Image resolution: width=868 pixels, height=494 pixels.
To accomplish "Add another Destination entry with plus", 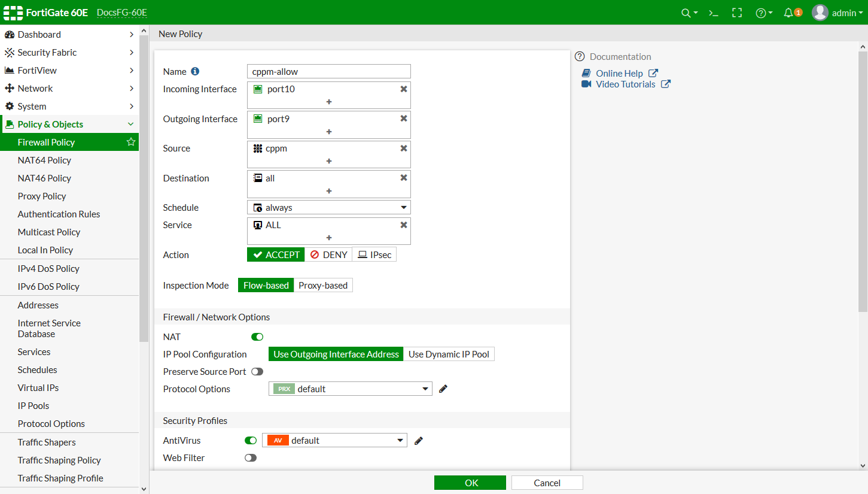I will coord(329,191).
